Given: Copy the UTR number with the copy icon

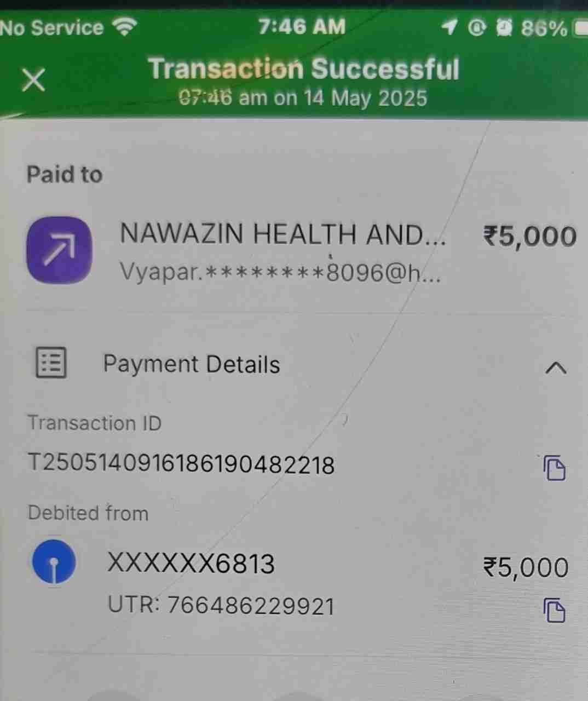Looking at the screenshot, I should [x=555, y=611].
